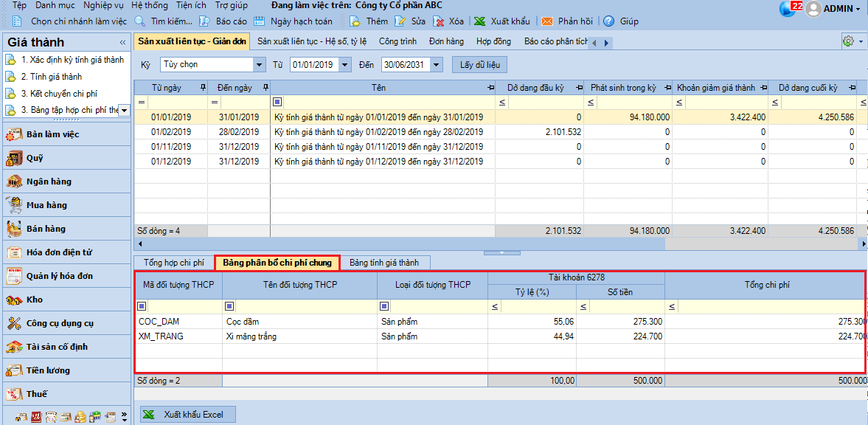Click the notification bell with badge 22
Screen dimensions: 868x425
(x=788, y=9)
